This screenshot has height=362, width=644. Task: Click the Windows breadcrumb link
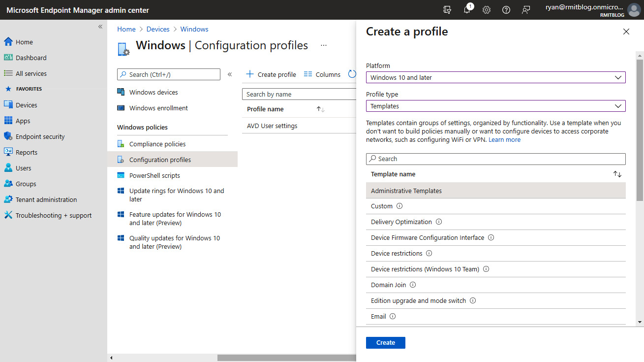[194, 29]
